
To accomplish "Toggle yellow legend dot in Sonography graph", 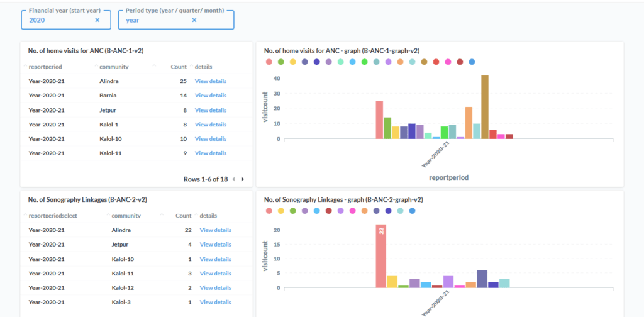I will click(281, 211).
